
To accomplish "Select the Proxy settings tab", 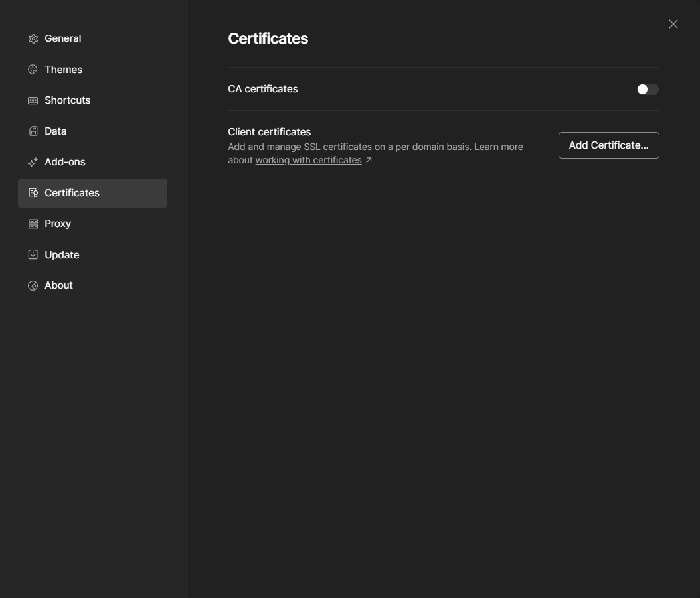I will [x=92, y=224].
